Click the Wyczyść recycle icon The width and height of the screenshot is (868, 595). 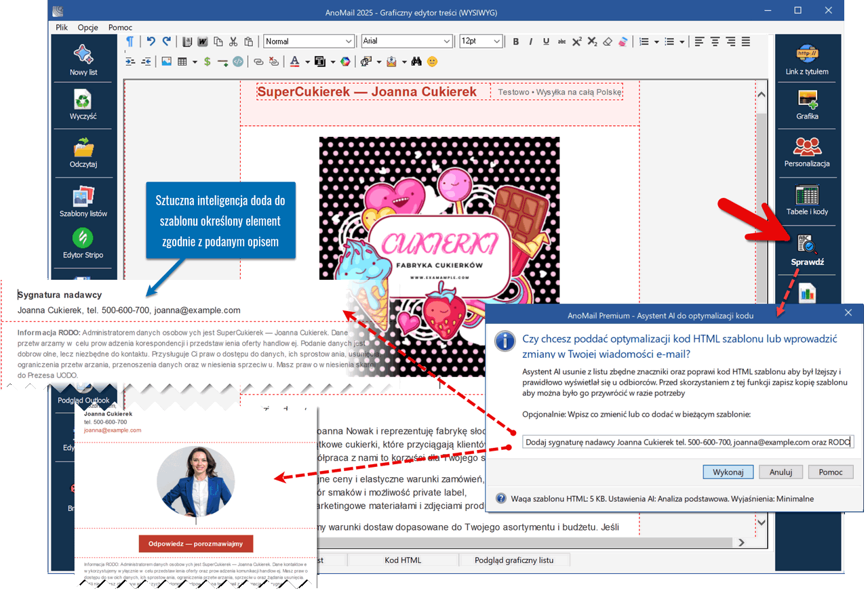click(x=83, y=100)
